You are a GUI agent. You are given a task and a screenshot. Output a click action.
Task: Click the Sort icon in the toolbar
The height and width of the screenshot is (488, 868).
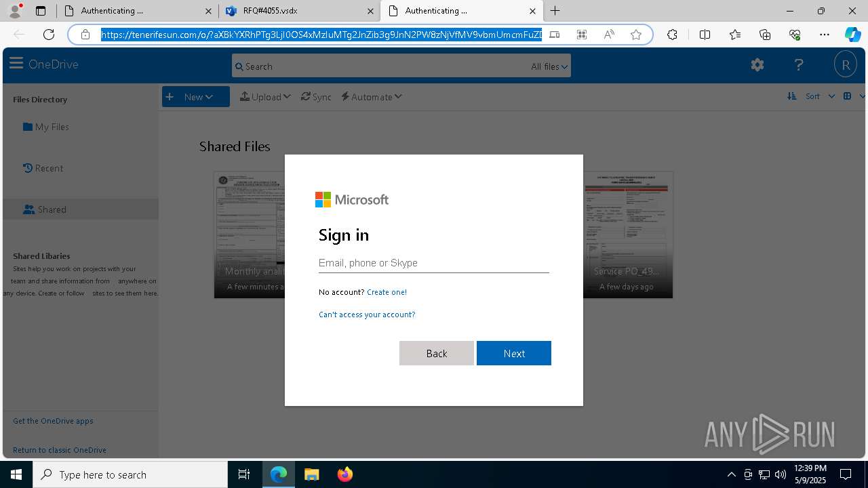pyautogui.click(x=791, y=96)
